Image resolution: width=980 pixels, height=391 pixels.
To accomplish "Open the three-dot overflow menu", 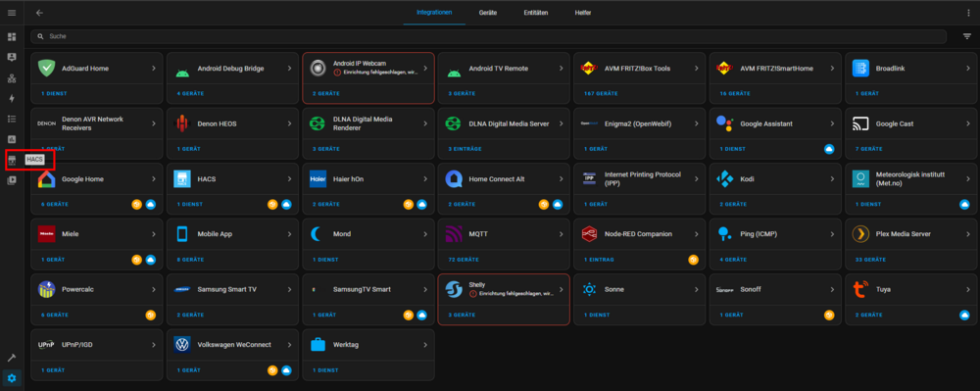I will (969, 13).
